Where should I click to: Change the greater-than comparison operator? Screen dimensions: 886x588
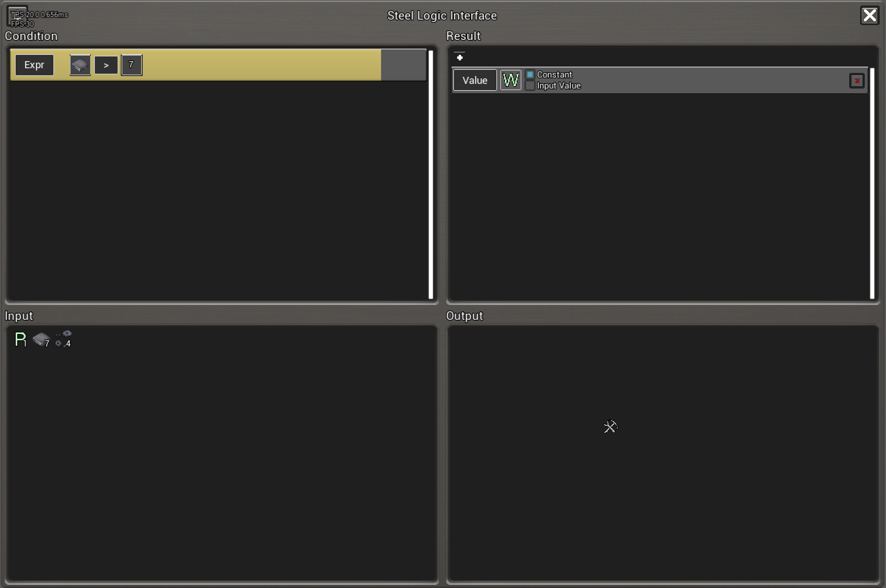(106, 65)
